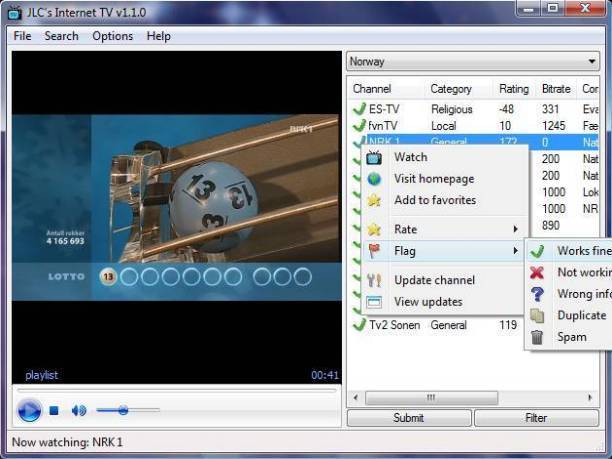Click the trash can icon beside Spam
Image resolution: width=612 pixels, height=459 pixels.
537,337
